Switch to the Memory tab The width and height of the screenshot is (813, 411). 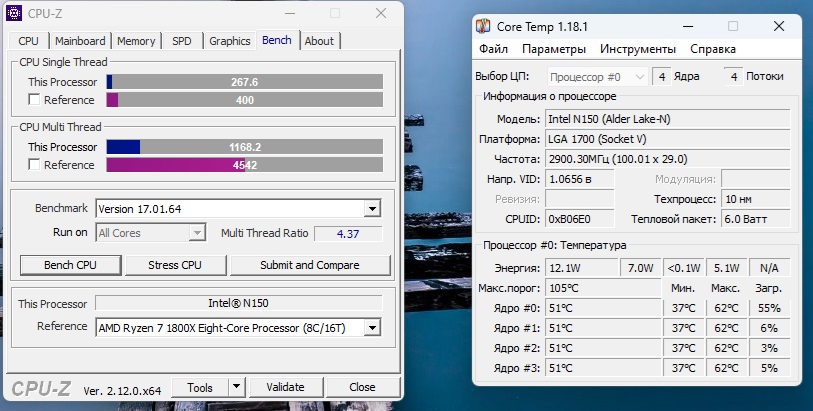[x=136, y=41]
